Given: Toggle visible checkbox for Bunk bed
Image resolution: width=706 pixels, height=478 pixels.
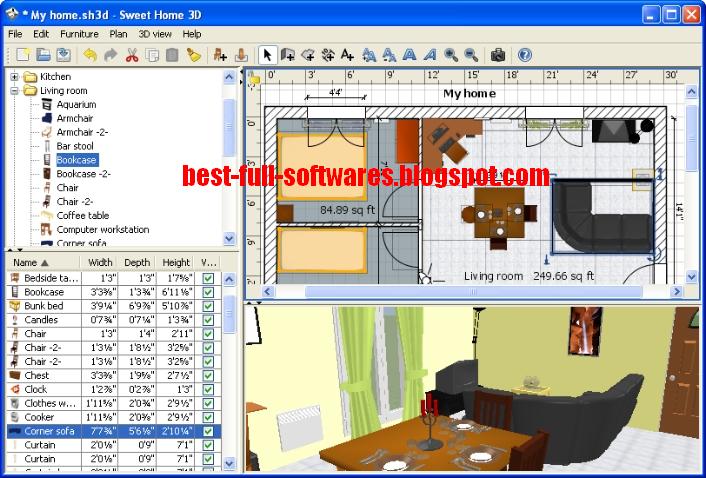Looking at the screenshot, I should click(x=208, y=306).
